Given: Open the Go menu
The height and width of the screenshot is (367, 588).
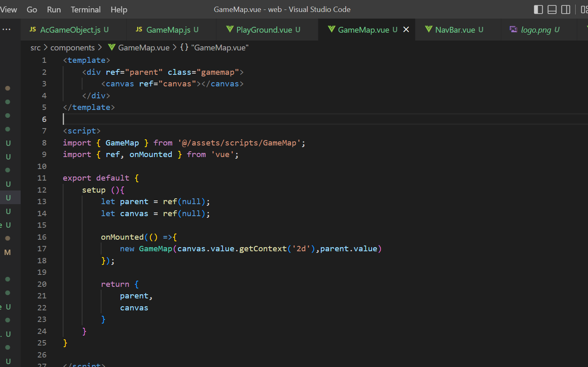Looking at the screenshot, I should pyautogui.click(x=32, y=10).
